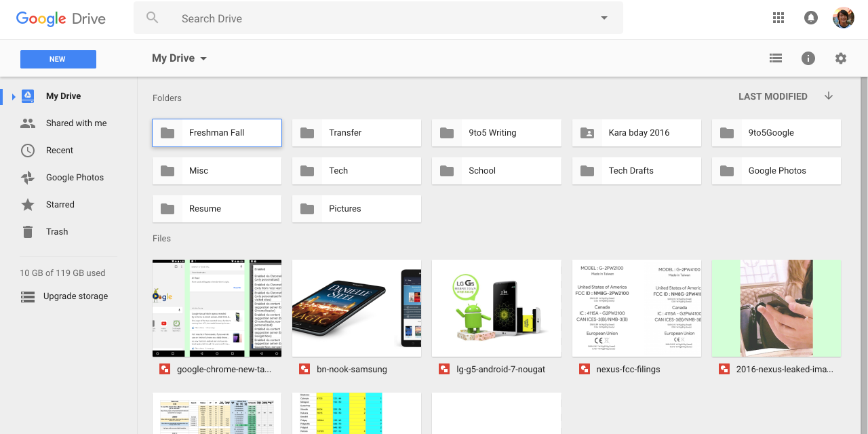This screenshot has width=868, height=434.
Task: Click the search magnifier icon
Action: click(x=153, y=18)
